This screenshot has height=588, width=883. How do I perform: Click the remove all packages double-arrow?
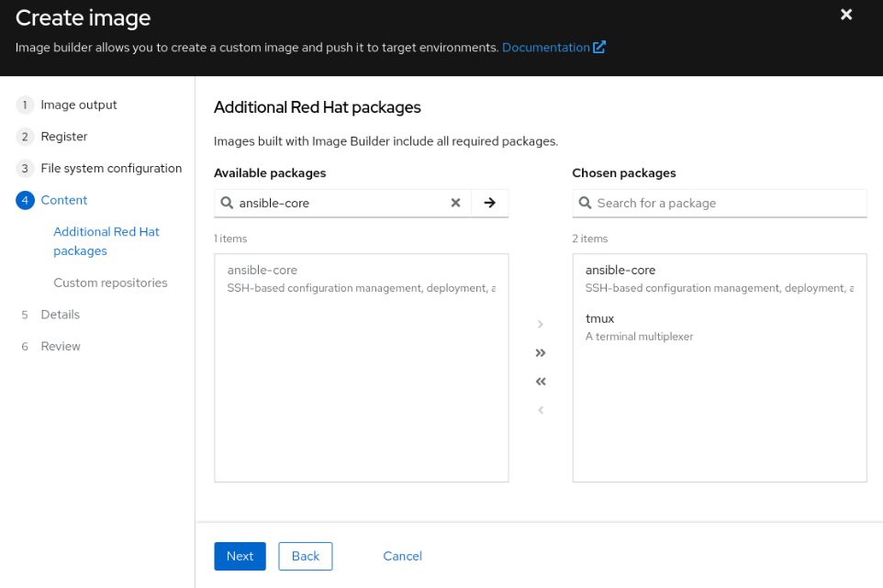(x=541, y=382)
